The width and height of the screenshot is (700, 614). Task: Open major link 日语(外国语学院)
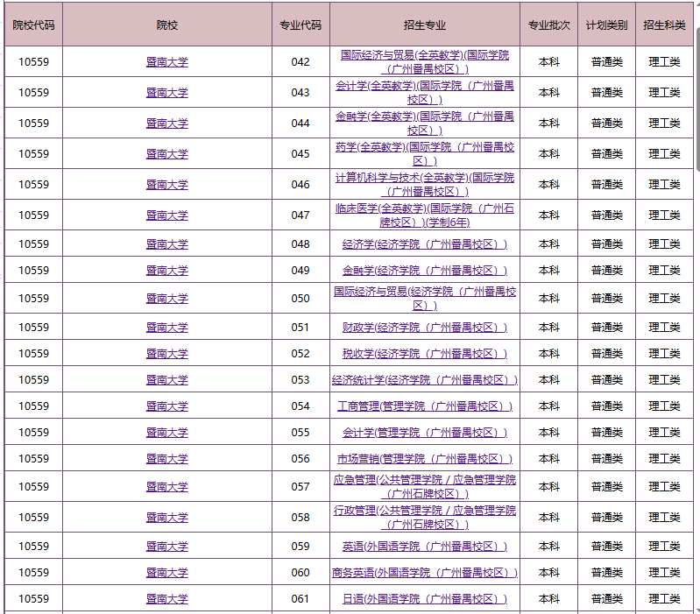click(x=425, y=599)
